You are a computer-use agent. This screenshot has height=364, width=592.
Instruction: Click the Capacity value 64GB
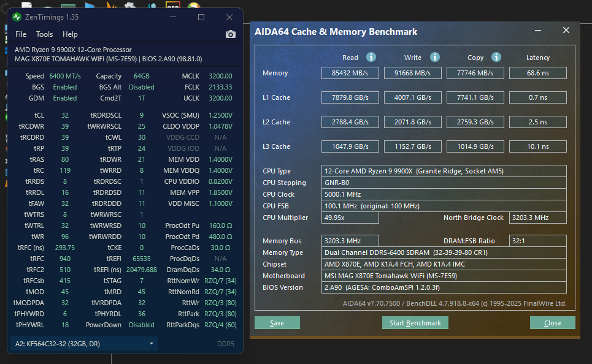pyautogui.click(x=142, y=76)
